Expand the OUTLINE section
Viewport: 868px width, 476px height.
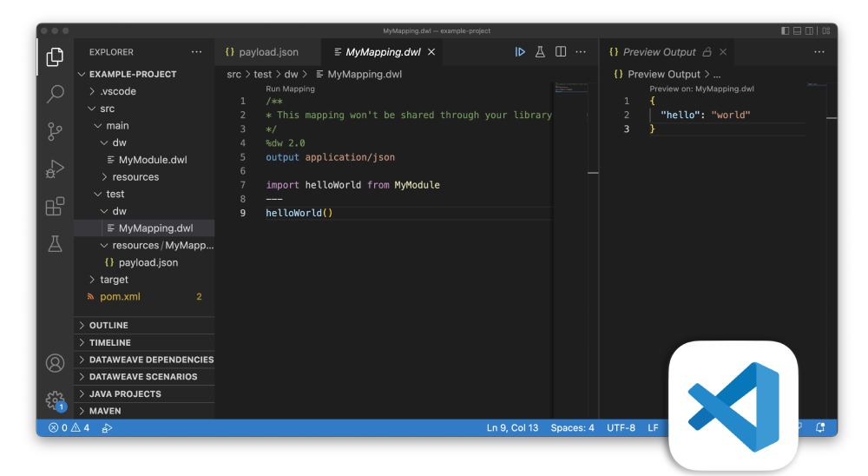coord(144,325)
